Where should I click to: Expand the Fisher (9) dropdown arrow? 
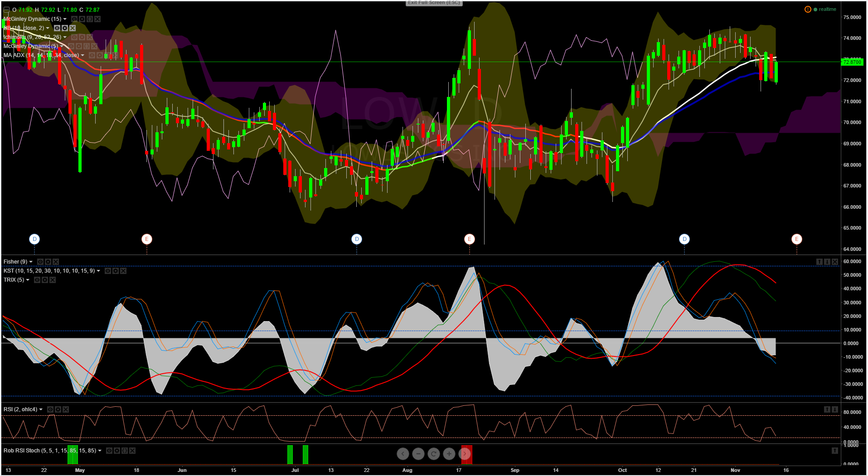point(31,262)
